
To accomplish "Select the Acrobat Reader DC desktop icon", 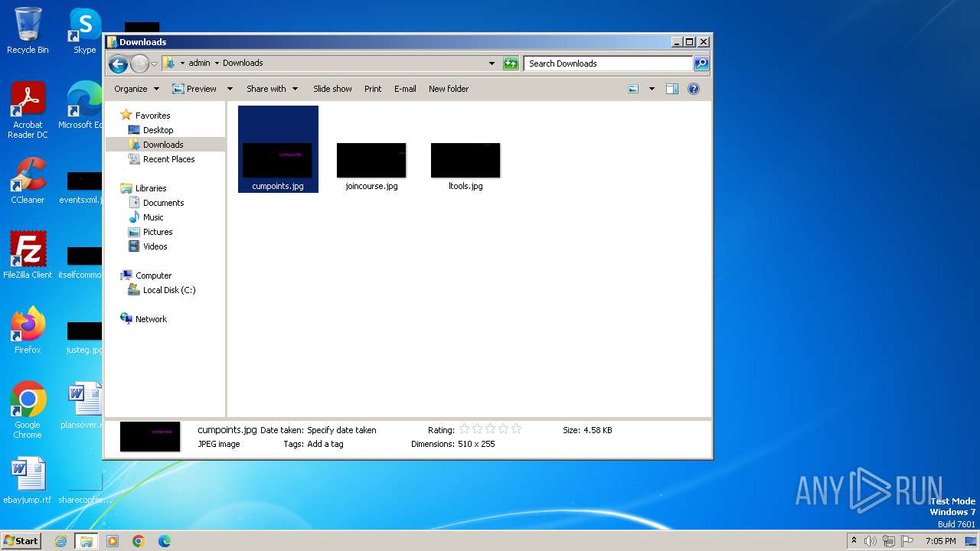I will click(x=28, y=110).
